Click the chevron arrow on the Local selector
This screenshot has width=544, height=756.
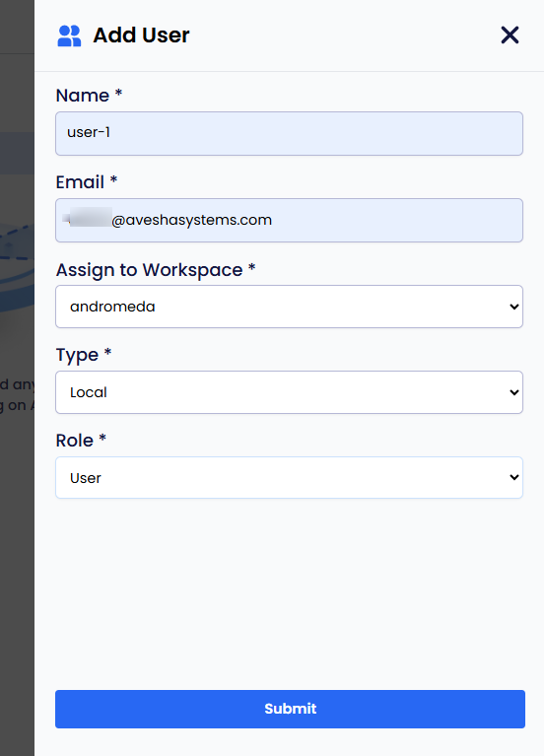(514, 392)
